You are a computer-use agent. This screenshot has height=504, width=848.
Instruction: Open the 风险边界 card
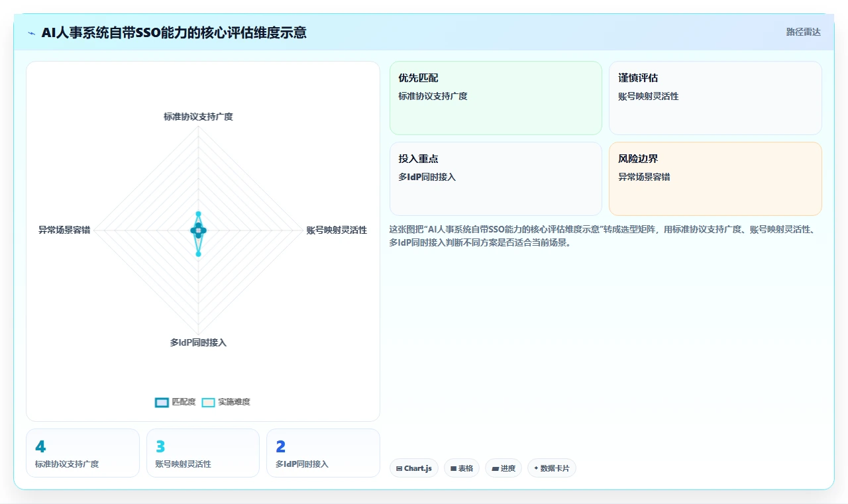715,179
